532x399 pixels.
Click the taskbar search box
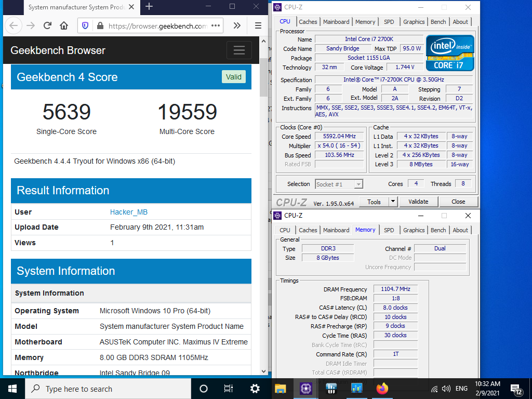click(x=108, y=389)
